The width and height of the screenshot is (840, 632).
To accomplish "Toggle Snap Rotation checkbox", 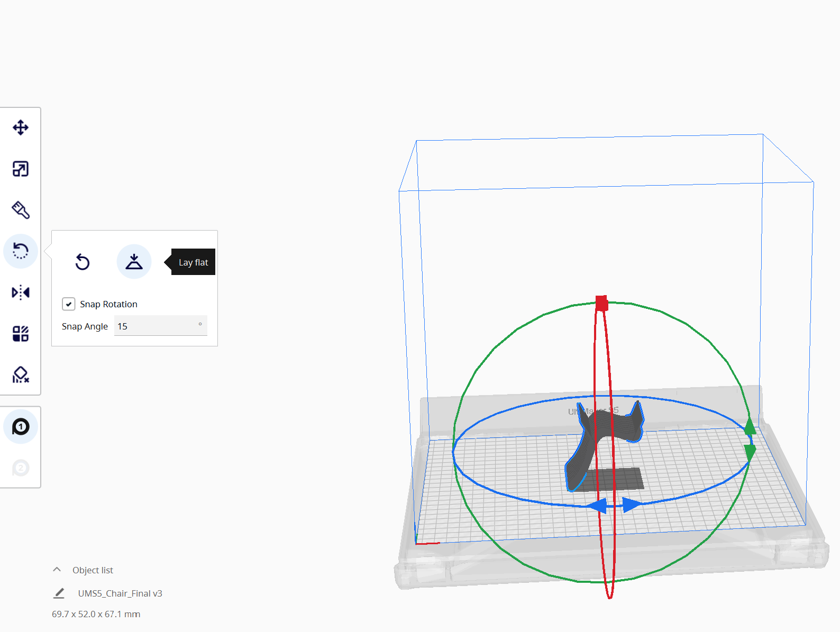I will 69,304.
